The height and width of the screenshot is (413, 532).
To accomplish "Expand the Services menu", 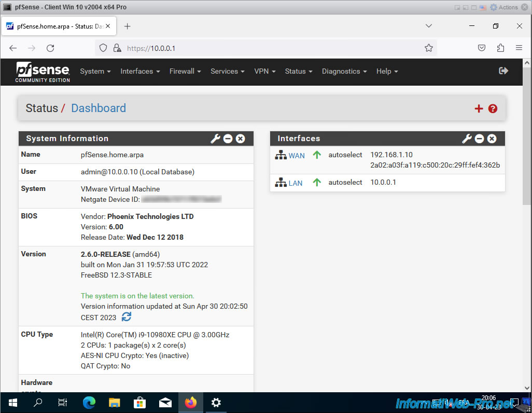I will click(x=227, y=71).
